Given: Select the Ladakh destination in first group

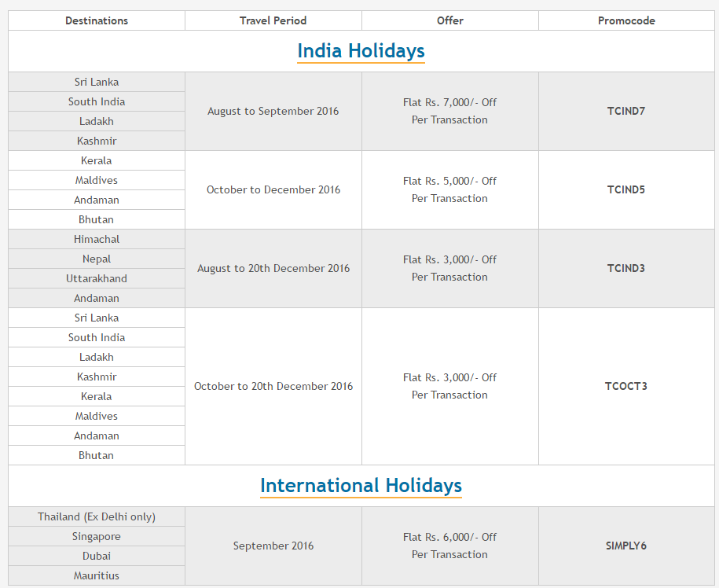Looking at the screenshot, I should pos(97,121).
